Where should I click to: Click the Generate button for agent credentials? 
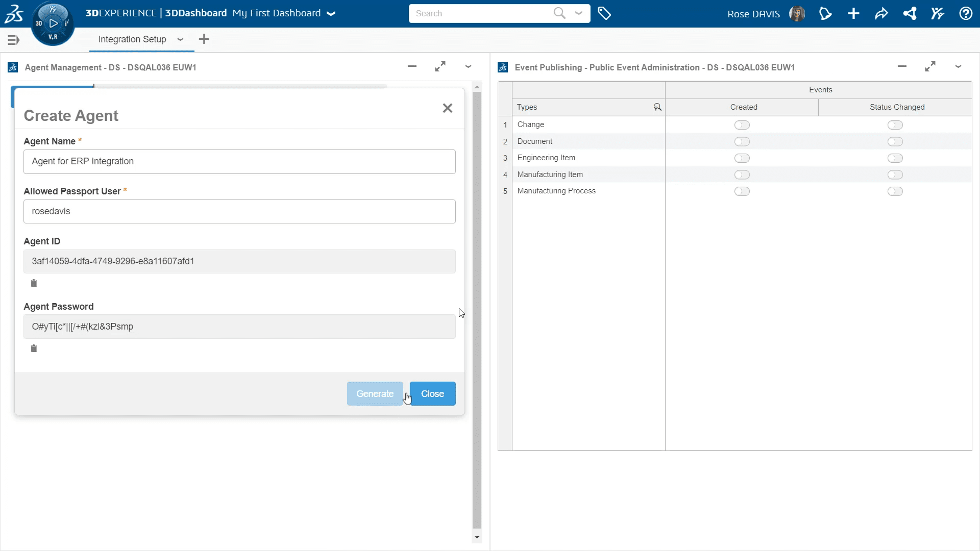pyautogui.click(x=375, y=393)
